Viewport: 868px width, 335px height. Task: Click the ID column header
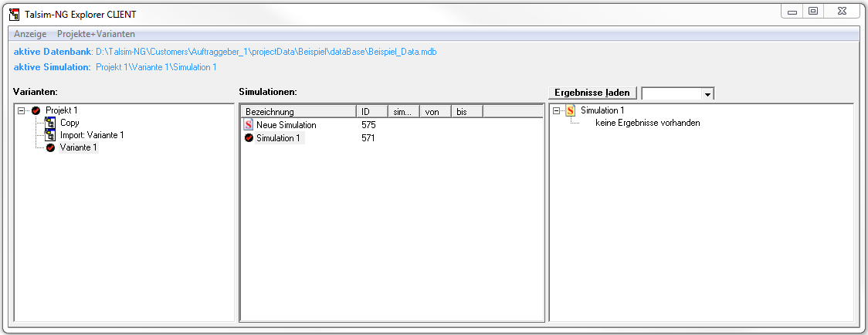click(x=371, y=112)
